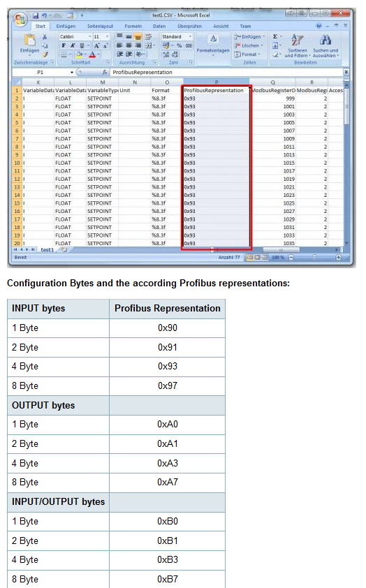The height and width of the screenshot is (588, 366).
Task: Switch to Page Layout view status icon
Action: pos(258,258)
